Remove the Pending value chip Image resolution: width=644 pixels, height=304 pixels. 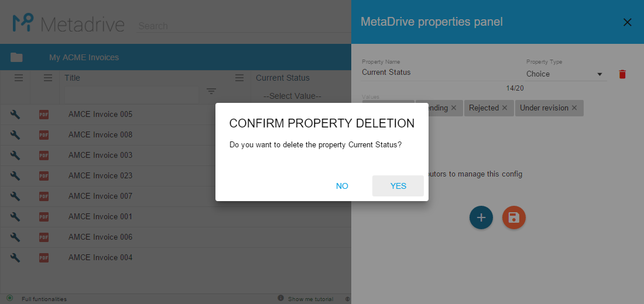453,108
